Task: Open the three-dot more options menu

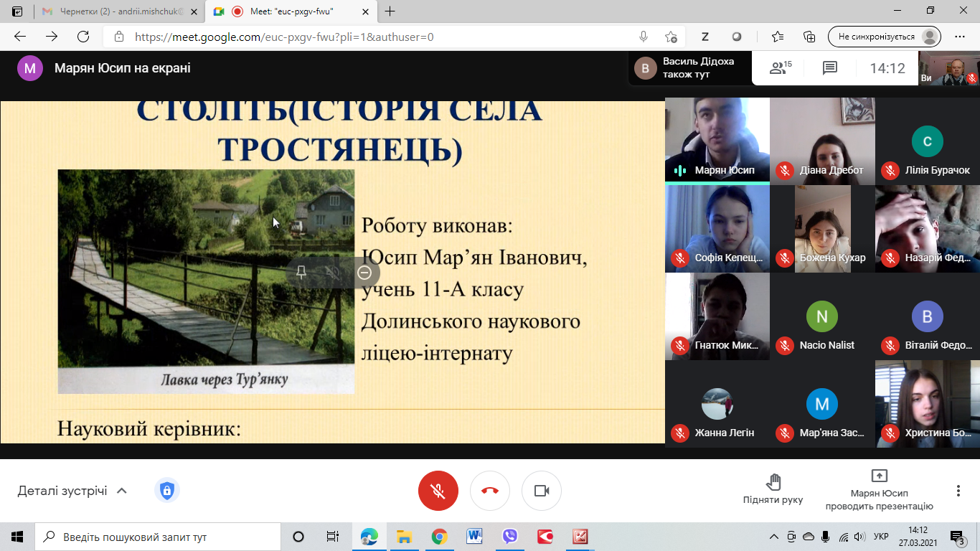Action: (958, 491)
